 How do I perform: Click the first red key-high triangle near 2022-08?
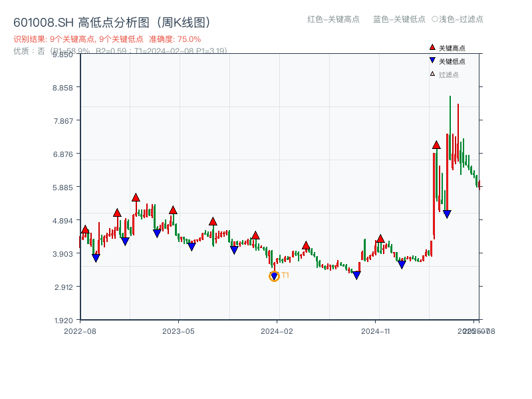(x=86, y=229)
